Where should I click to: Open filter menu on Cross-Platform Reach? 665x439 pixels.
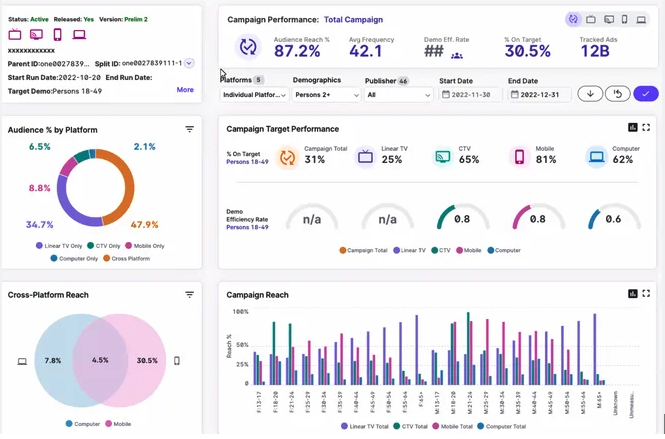point(190,294)
